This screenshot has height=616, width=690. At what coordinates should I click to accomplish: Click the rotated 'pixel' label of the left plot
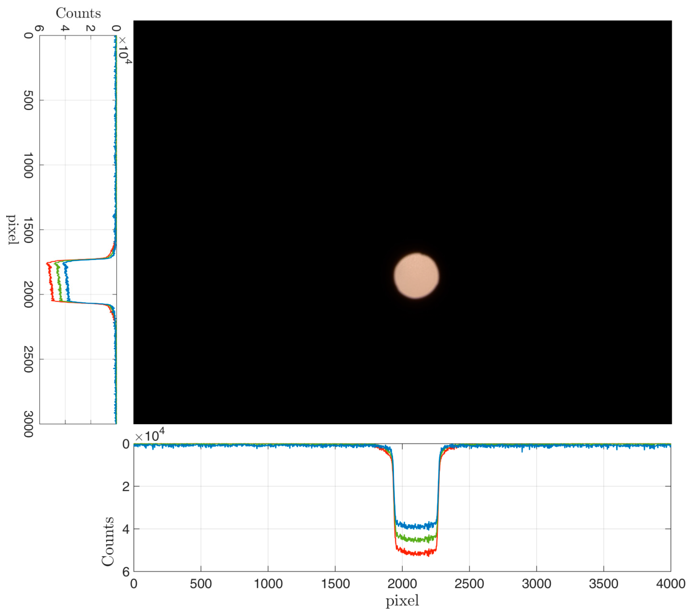pyautogui.click(x=12, y=229)
